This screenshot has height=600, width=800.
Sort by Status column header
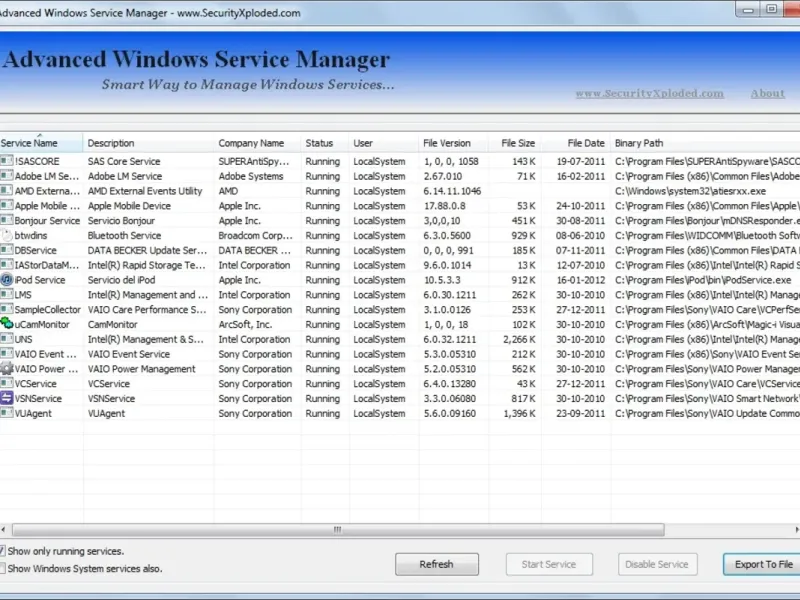pyautogui.click(x=325, y=143)
